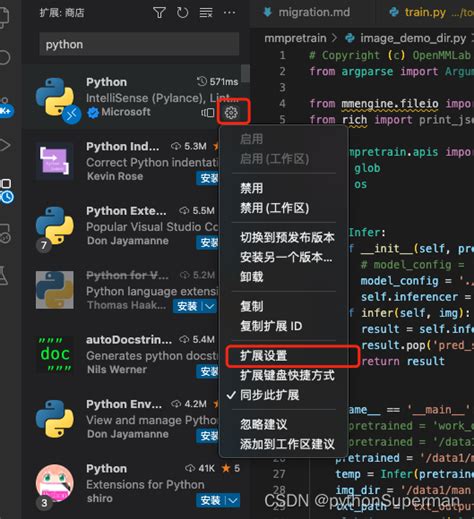Open the Run and Debug activity bar icon
The image size is (474, 519).
click(x=5, y=145)
